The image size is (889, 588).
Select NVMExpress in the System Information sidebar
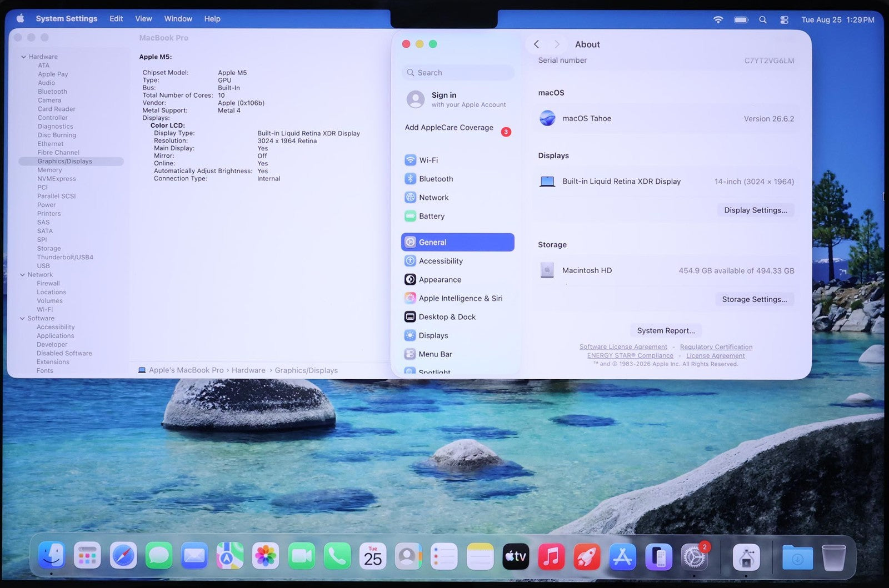pos(57,179)
